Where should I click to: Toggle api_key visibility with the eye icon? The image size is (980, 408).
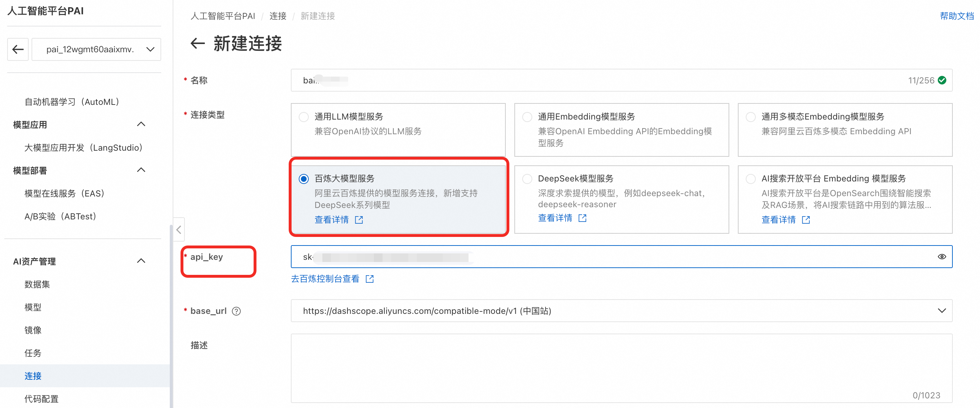(x=942, y=257)
